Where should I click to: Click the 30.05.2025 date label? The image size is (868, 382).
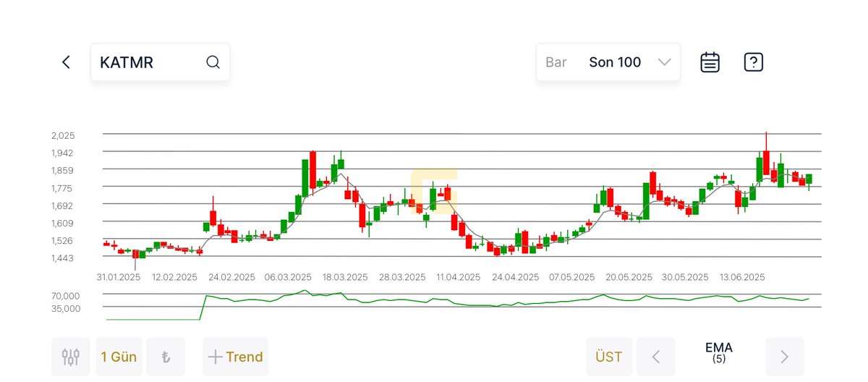pos(685,277)
